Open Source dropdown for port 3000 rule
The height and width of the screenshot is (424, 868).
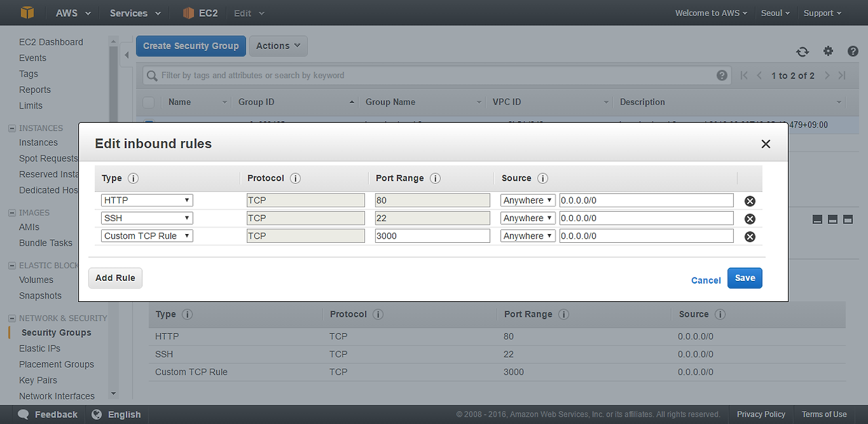click(528, 235)
